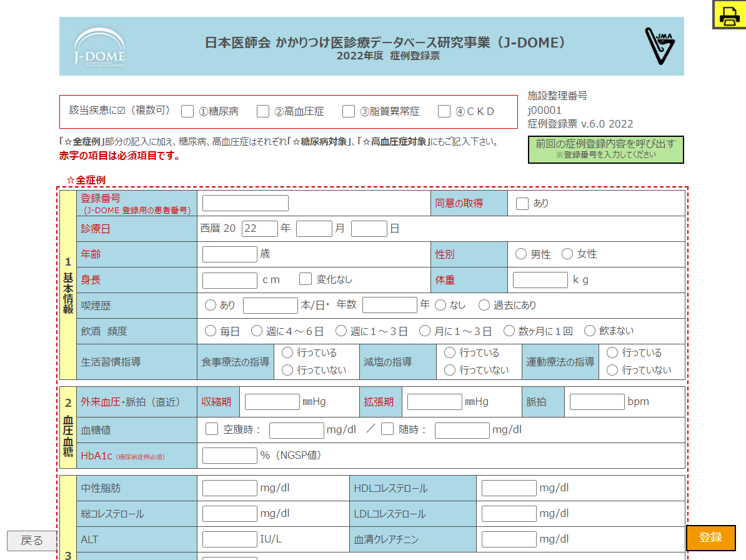Click the JMA logo in header
This screenshot has height=560, width=746.
pyautogui.click(x=659, y=46)
